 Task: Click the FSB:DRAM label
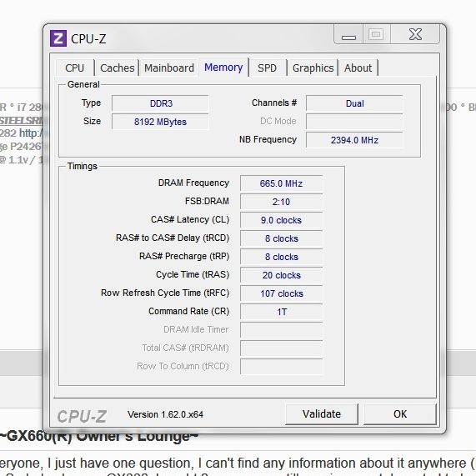click(207, 201)
